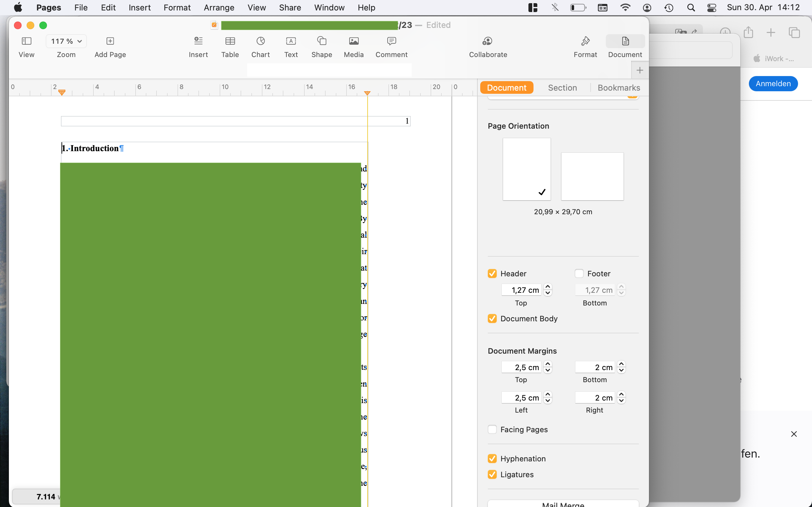Insert a Shape from toolbar

[321, 41]
